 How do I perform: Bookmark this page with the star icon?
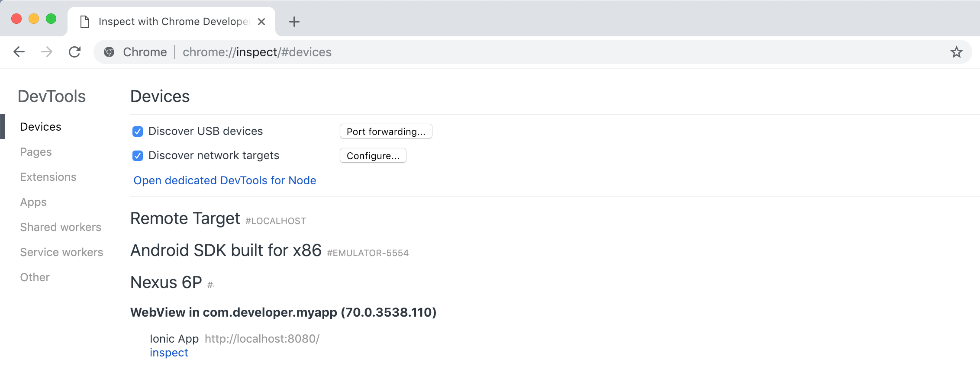pos(956,52)
